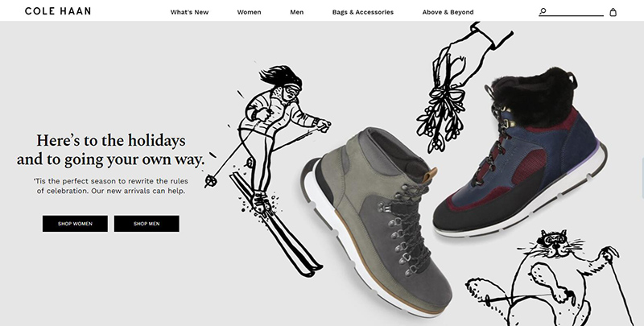Screen dimensions: 644x326
Task: Click the search magnifier icon
Action: [x=543, y=11]
